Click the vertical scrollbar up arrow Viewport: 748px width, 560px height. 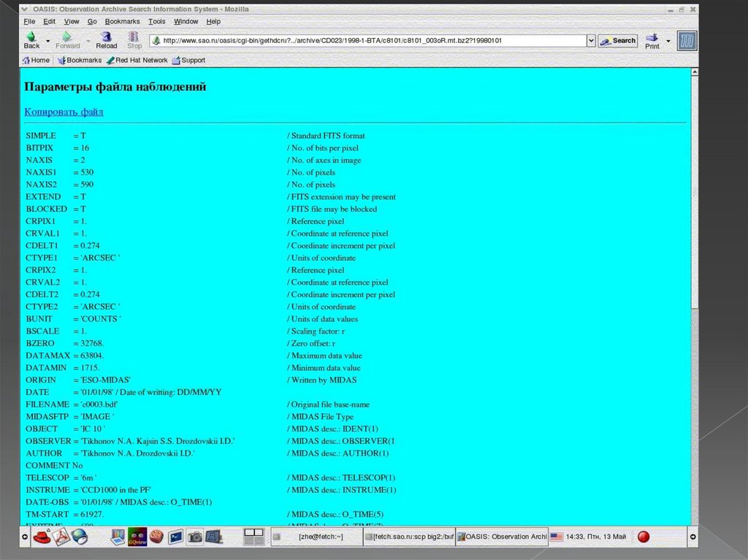click(x=695, y=72)
